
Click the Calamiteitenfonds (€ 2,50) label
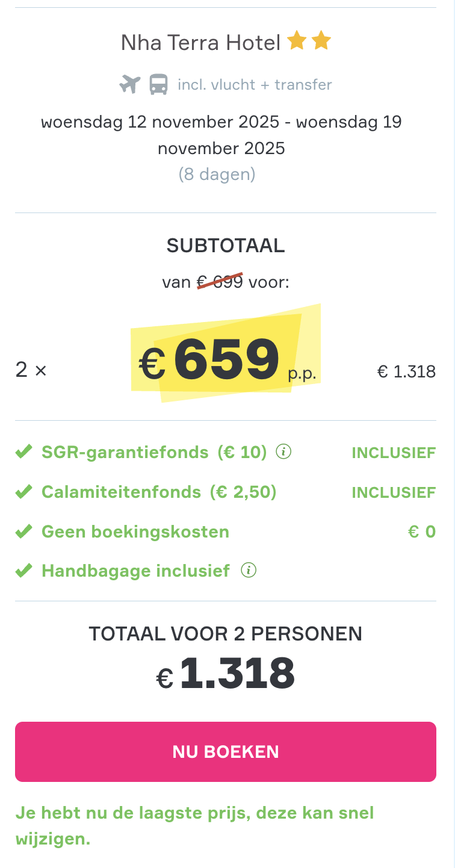click(x=159, y=492)
